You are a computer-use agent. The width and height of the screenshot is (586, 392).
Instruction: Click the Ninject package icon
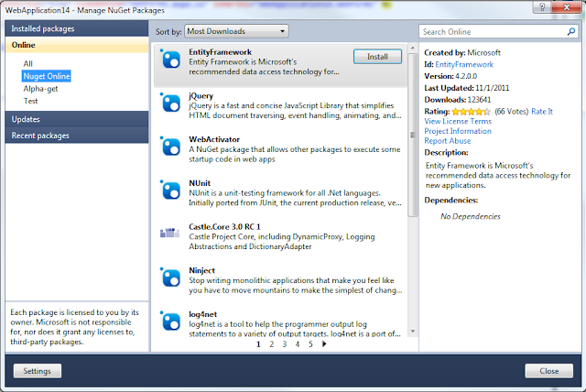170,278
